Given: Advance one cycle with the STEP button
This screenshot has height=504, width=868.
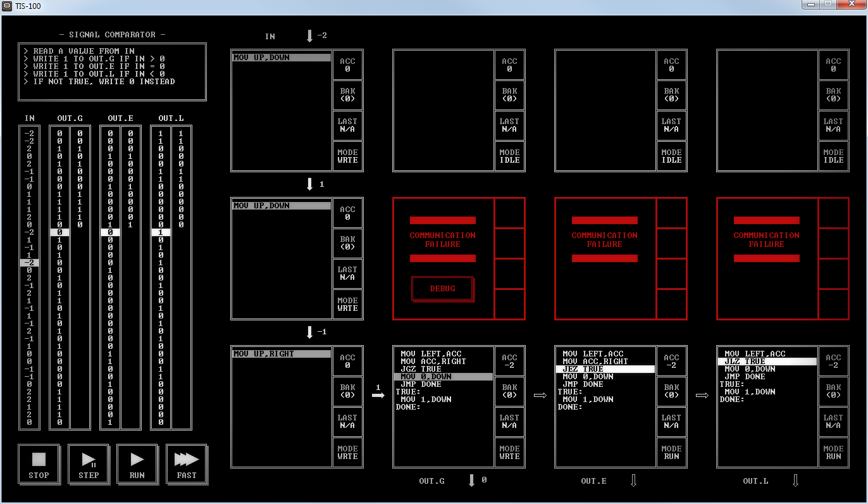Looking at the screenshot, I should click(89, 464).
